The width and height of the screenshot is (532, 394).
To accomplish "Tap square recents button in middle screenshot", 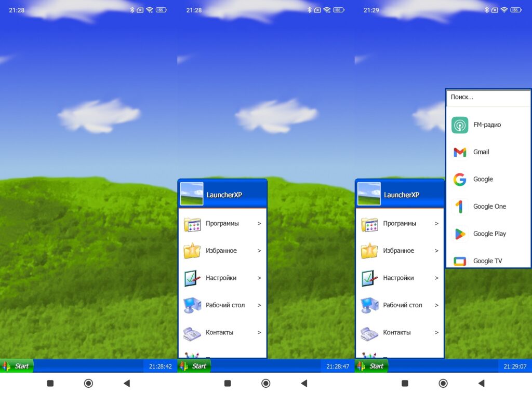I will (228, 384).
